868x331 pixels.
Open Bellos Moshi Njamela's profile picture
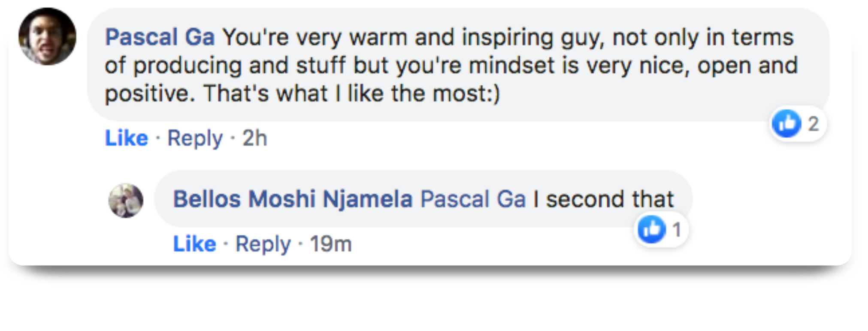point(126,200)
